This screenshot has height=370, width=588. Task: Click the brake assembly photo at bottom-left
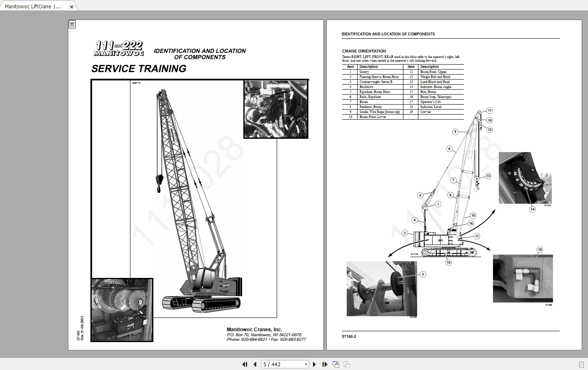click(x=122, y=310)
